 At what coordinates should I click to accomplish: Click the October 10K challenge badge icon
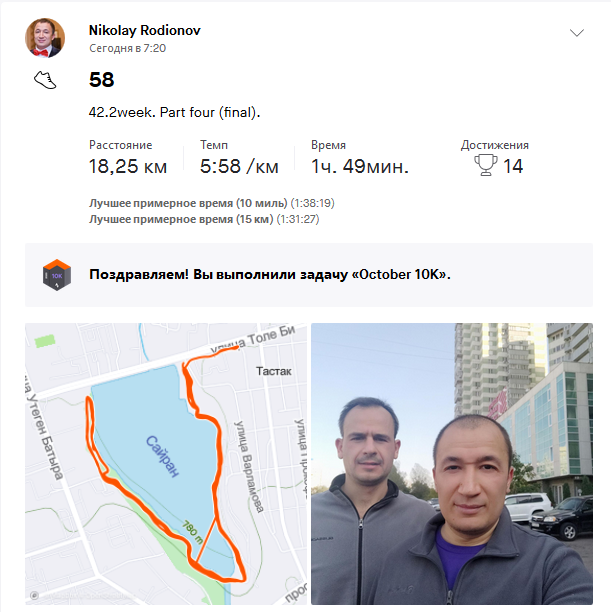click(57, 275)
